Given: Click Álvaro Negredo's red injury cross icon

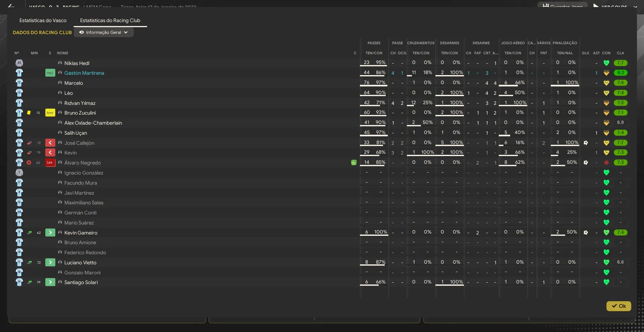Looking at the screenshot, I should pos(29,162).
